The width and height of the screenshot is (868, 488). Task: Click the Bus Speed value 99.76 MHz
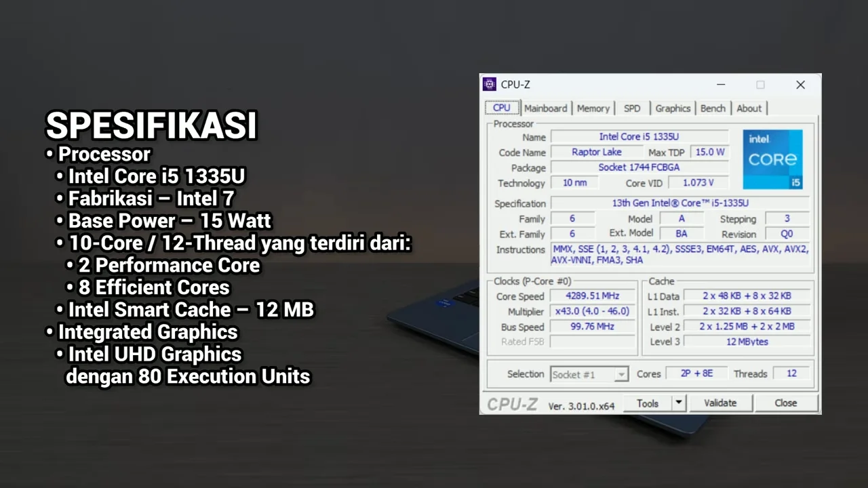coord(593,327)
